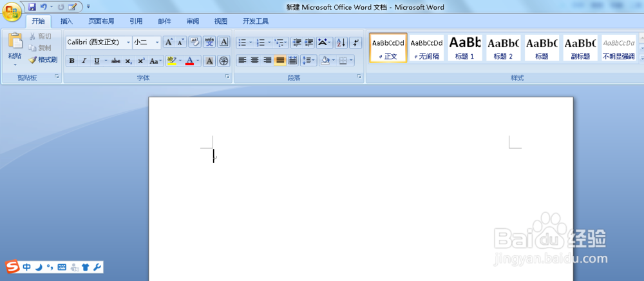Insert enclosed character icon
Screen dimensions: 644x281
[224, 61]
